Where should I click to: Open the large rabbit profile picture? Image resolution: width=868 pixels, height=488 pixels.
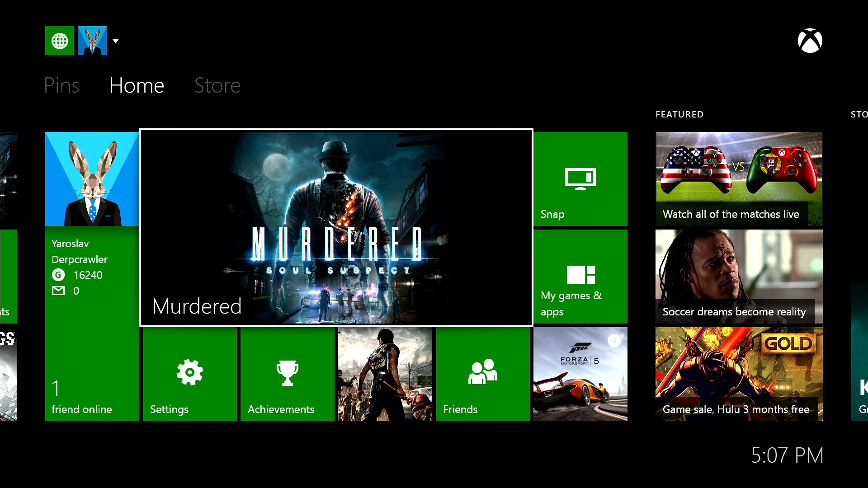[92, 179]
